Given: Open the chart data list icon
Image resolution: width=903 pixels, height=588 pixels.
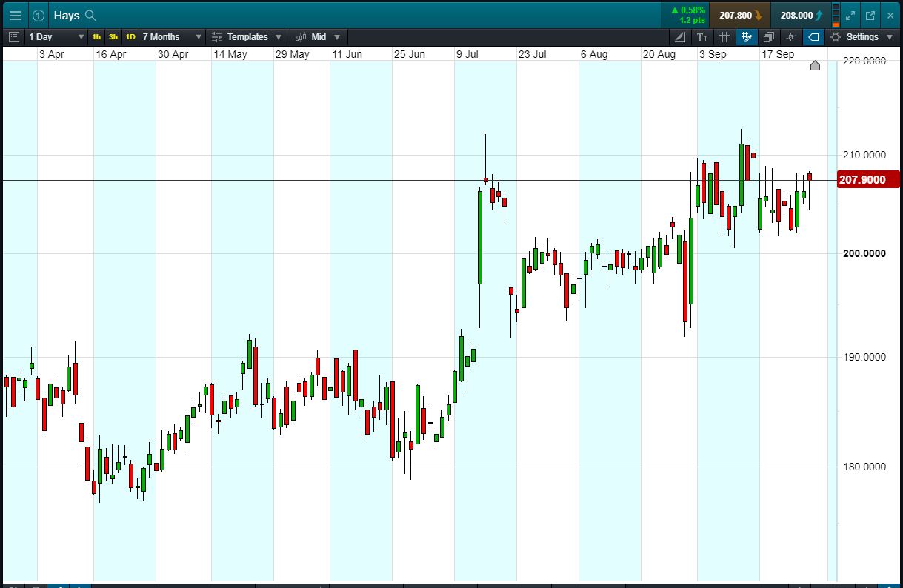Looking at the screenshot, I should click(x=14, y=37).
